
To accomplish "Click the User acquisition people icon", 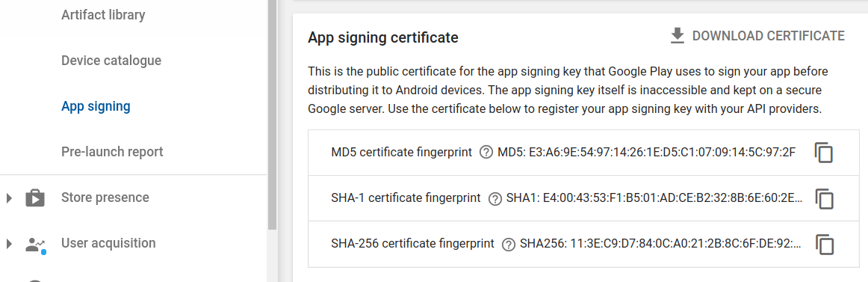I will tap(36, 245).
